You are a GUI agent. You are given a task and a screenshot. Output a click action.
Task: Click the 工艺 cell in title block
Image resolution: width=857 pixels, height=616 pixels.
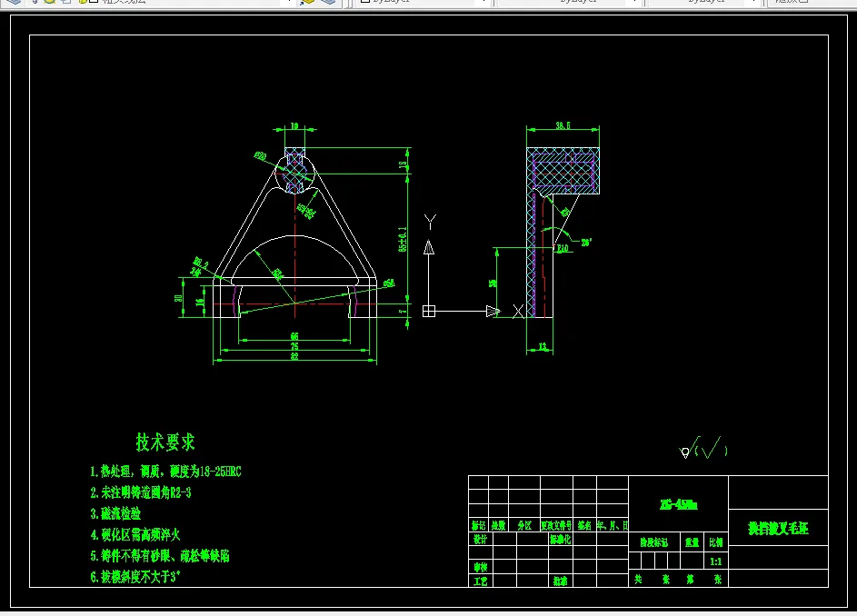click(x=481, y=581)
